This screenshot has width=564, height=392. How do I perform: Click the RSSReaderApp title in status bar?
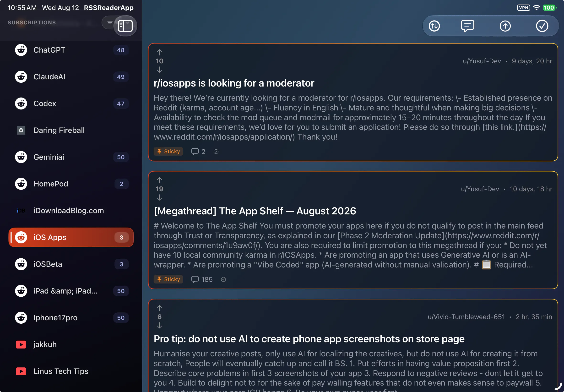[109, 8]
